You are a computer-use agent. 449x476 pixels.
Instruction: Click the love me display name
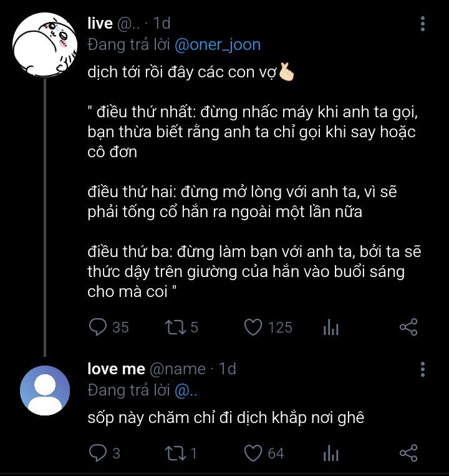116,369
